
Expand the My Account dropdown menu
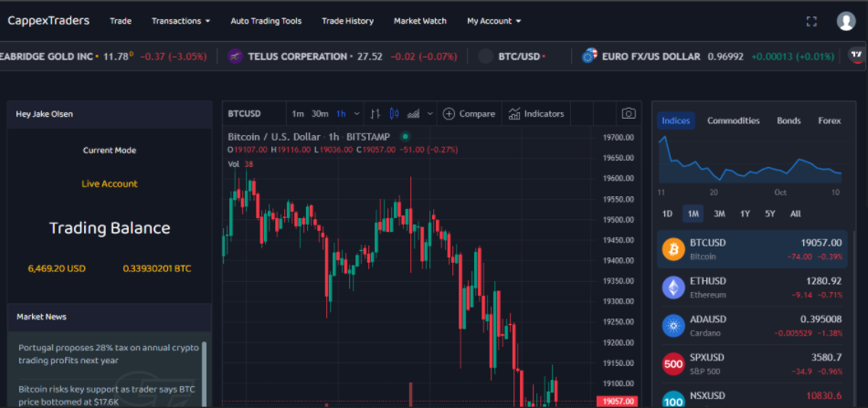pyautogui.click(x=493, y=21)
